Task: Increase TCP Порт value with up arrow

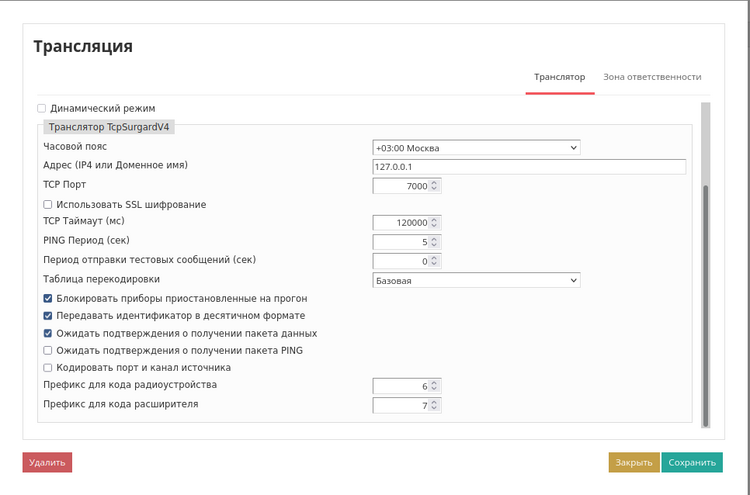Action: (435, 183)
